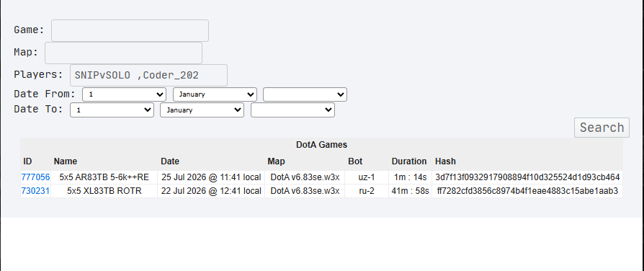Click the Date From: label
Viewport: 644px width, 271px height.
click(45, 94)
